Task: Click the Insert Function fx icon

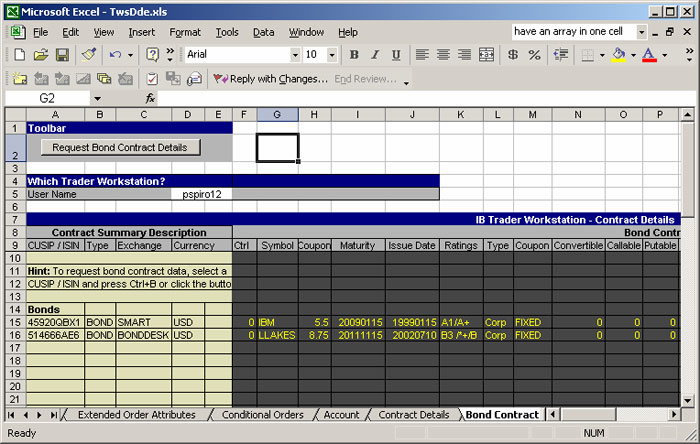Action: click(150, 99)
